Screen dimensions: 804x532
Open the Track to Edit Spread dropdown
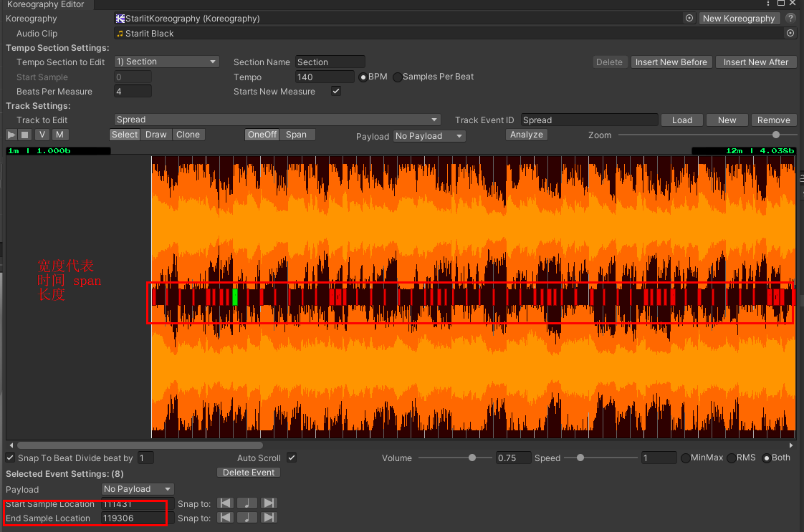point(277,120)
